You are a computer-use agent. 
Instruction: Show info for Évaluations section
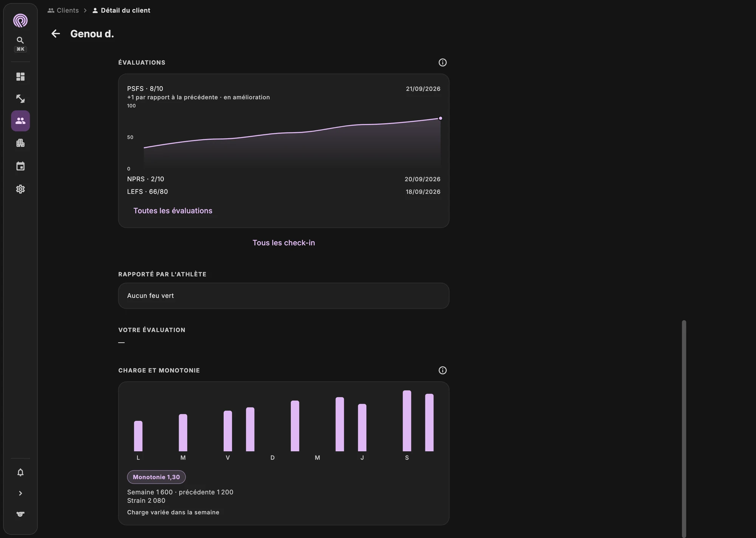tap(443, 62)
